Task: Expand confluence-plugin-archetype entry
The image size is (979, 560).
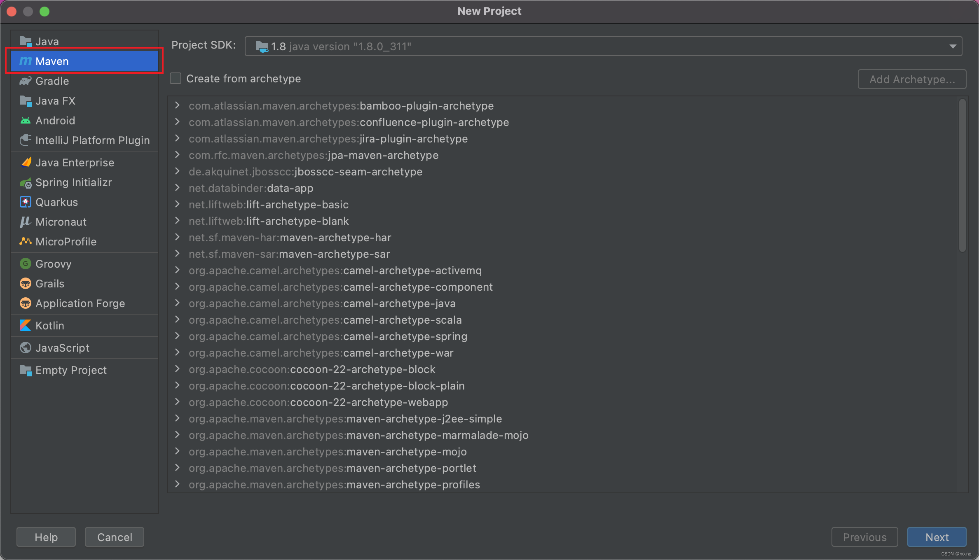Action: (x=177, y=122)
